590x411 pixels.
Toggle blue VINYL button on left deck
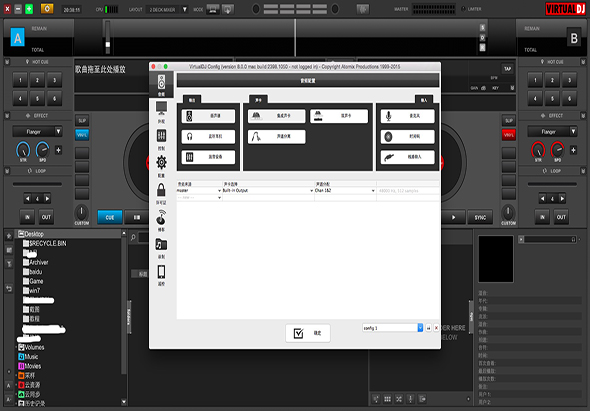[x=82, y=135]
